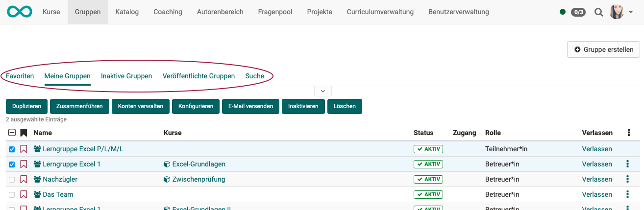Open the Excel-Grundlagen course link
644x210 pixels.
198,164
